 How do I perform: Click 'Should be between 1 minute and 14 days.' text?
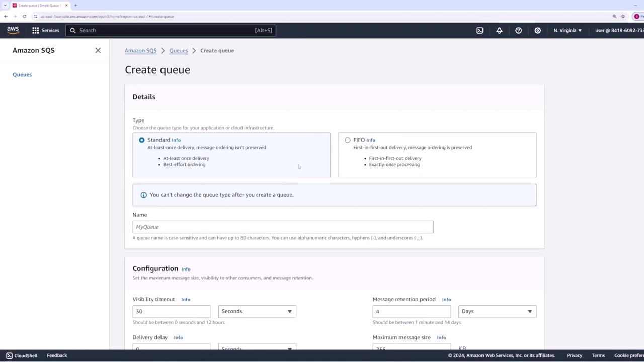pyautogui.click(x=417, y=322)
